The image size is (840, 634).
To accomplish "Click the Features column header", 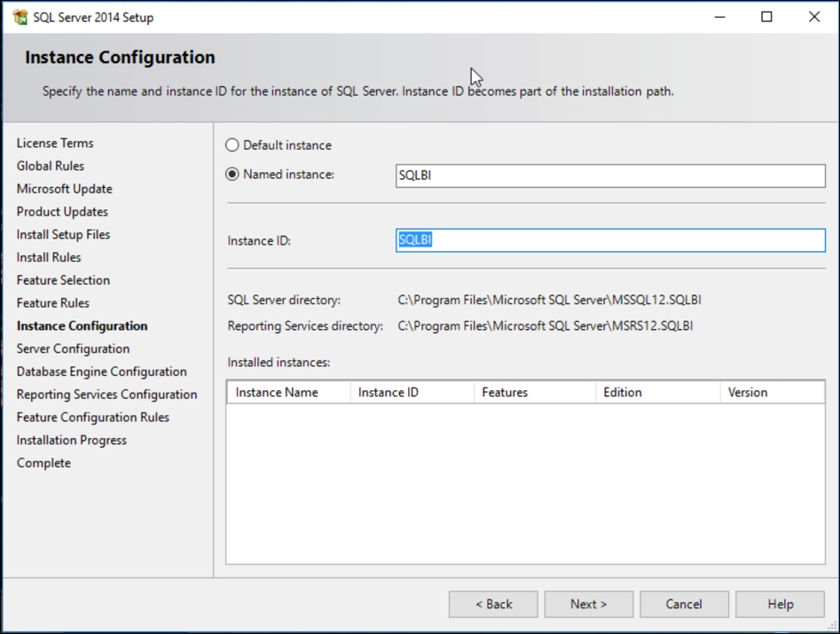I will tap(535, 393).
